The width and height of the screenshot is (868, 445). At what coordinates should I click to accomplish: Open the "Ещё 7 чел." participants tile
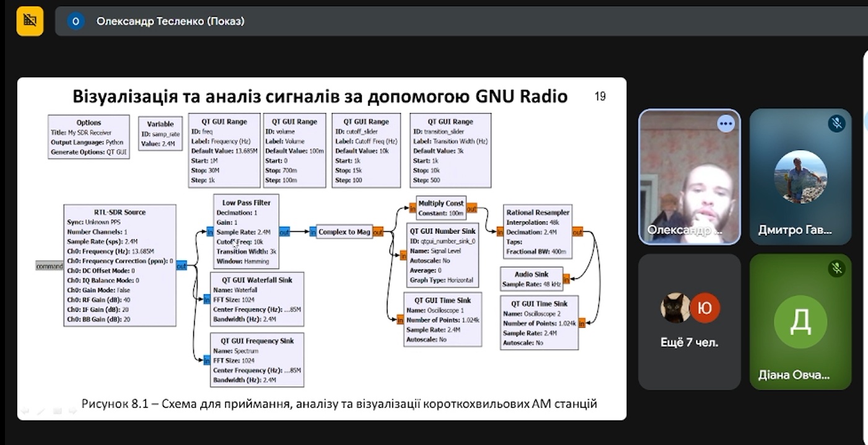click(x=690, y=322)
